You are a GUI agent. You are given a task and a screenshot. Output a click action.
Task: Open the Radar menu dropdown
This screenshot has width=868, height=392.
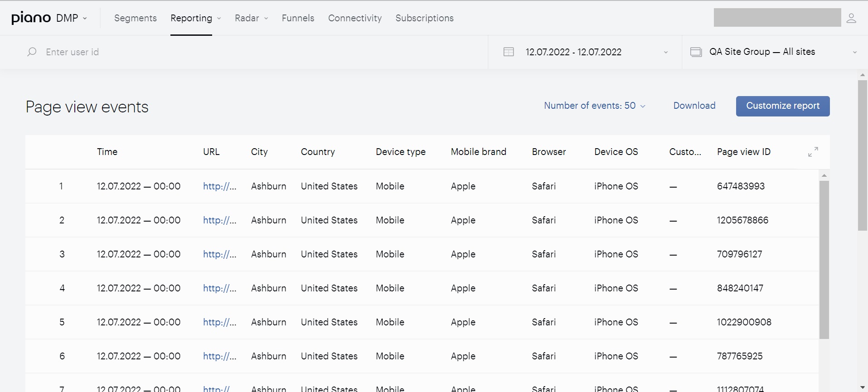pyautogui.click(x=252, y=18)
